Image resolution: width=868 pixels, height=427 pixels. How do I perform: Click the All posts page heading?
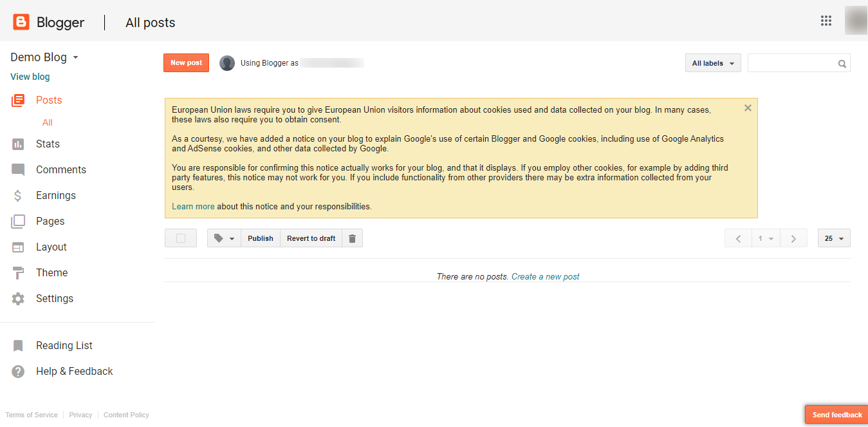click(x=151, y=23)
